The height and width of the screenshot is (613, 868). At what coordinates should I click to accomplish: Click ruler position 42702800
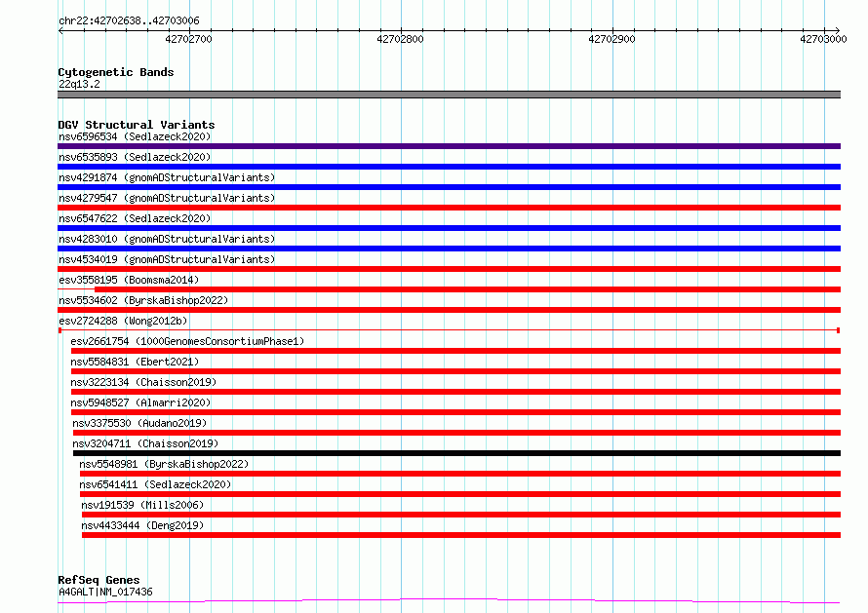[400, 39]
